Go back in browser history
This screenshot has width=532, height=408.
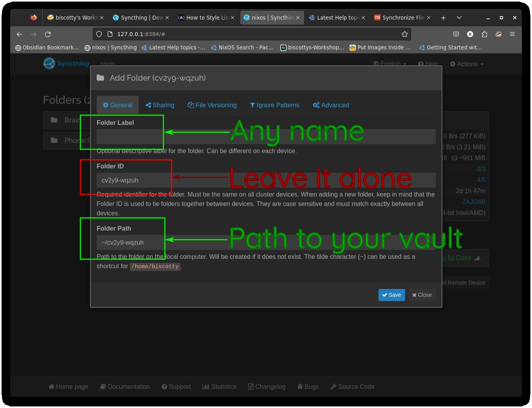(x=20, y=34)
